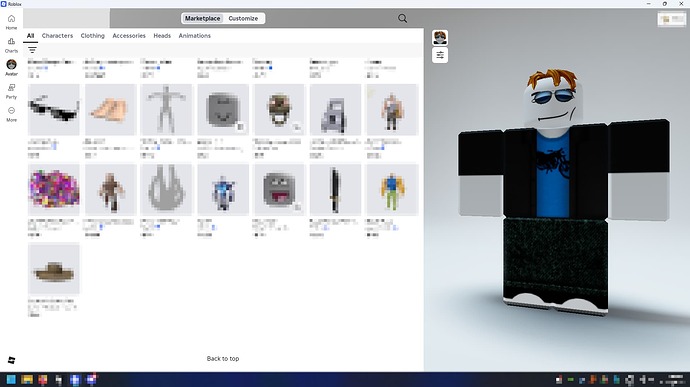This screenshot has height=387, width=690.
Task: Select the Characters tab
Action: click(x=57, y=36)
